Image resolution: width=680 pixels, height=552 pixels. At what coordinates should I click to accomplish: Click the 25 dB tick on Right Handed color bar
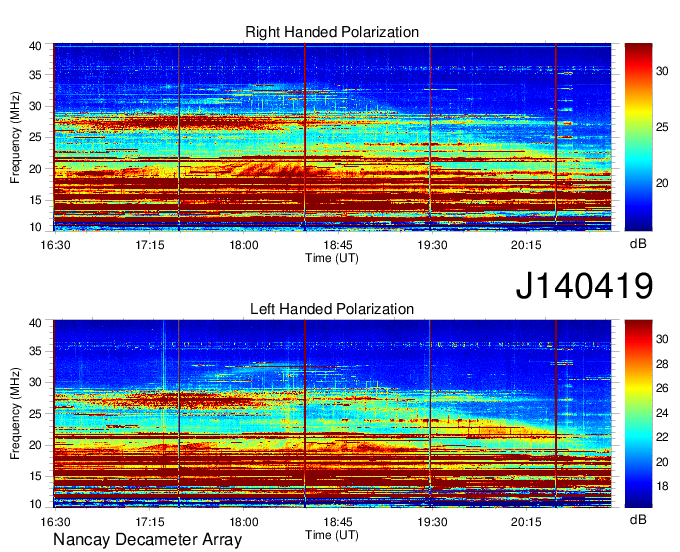pos(662,127)
